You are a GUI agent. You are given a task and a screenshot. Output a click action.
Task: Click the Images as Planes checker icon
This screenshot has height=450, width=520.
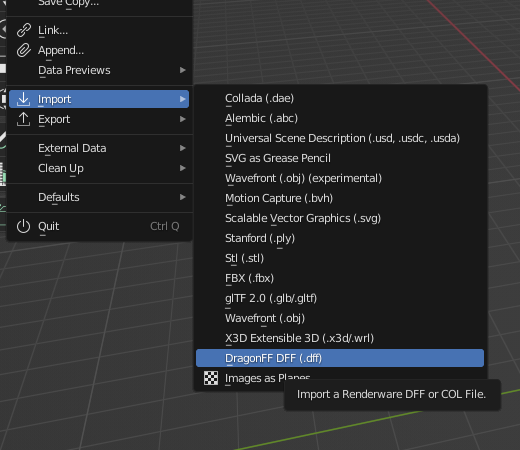[x=211, y=378]
